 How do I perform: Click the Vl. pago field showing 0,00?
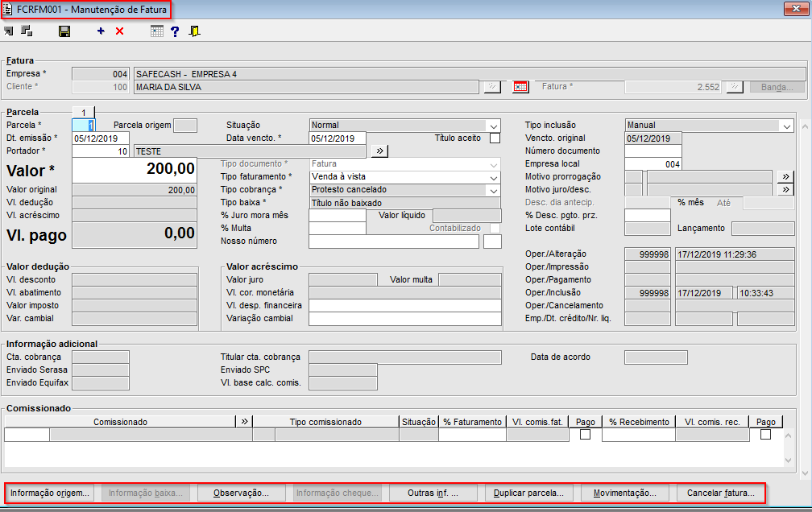pyautogui.click(x=135, y=234)
